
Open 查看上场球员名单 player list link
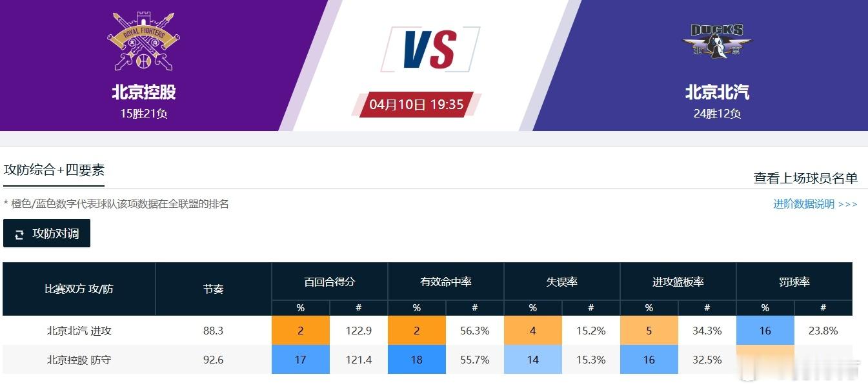(x=805, y=178)
